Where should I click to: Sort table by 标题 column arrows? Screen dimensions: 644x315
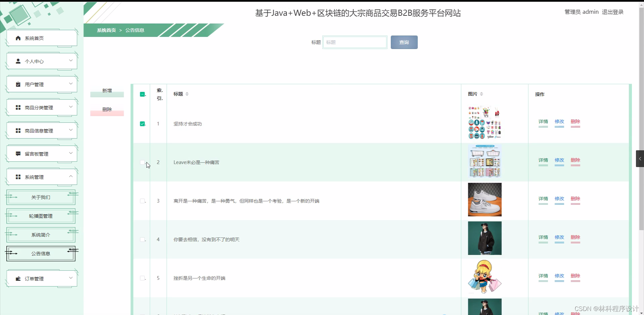pos(187,94)
